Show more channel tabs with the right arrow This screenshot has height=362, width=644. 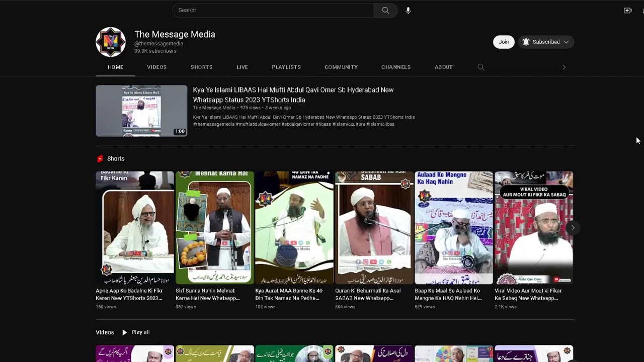(564, 67)
